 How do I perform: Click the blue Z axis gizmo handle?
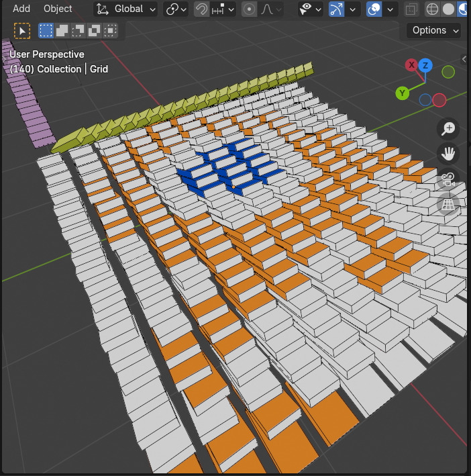425,65
